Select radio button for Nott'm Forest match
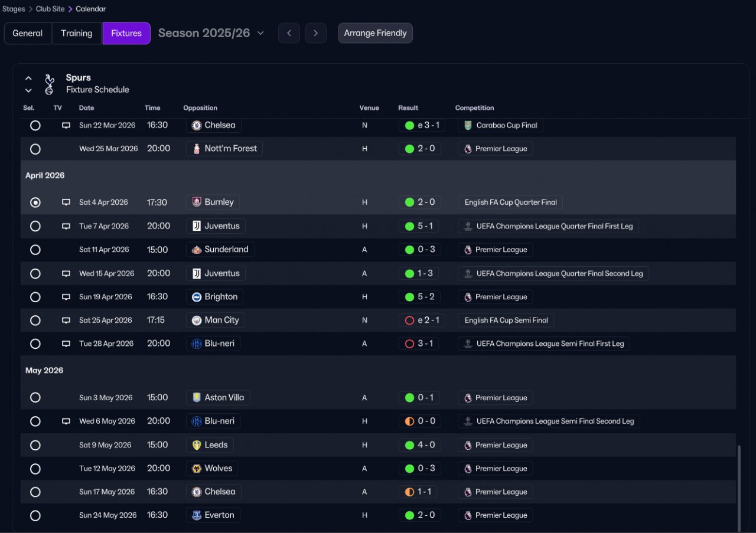Viewport: 756px width, 533px height. [x=35, y=149]
